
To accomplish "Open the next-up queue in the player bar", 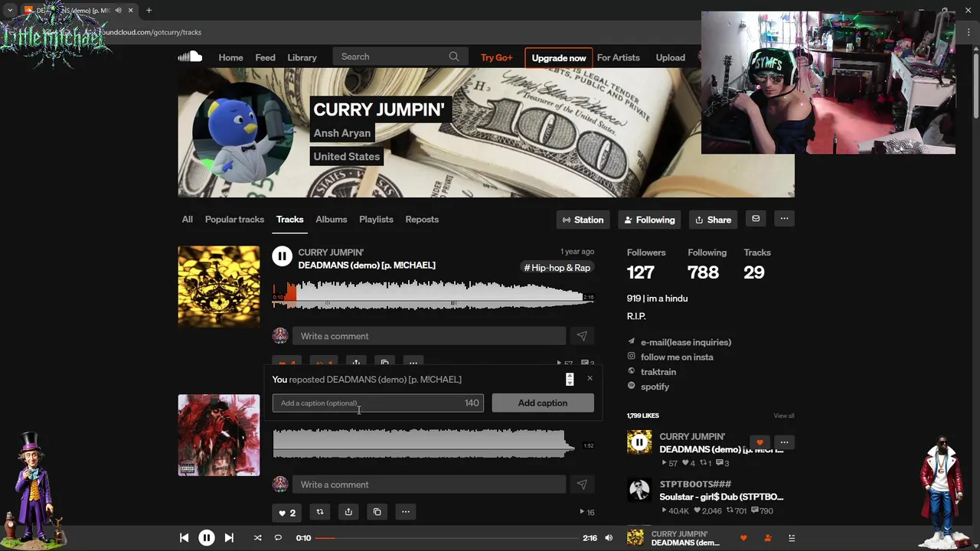I will pos(792,538).
